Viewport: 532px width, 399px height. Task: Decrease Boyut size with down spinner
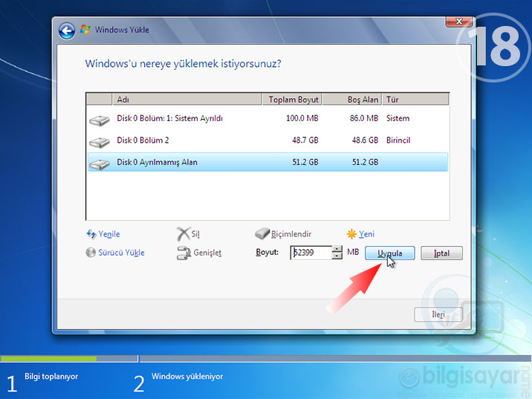pos(337,256)
